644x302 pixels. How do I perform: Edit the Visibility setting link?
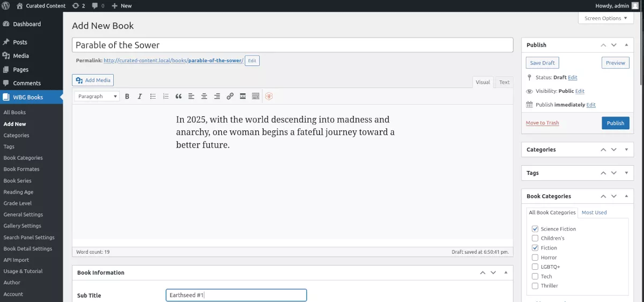[580, 91]
